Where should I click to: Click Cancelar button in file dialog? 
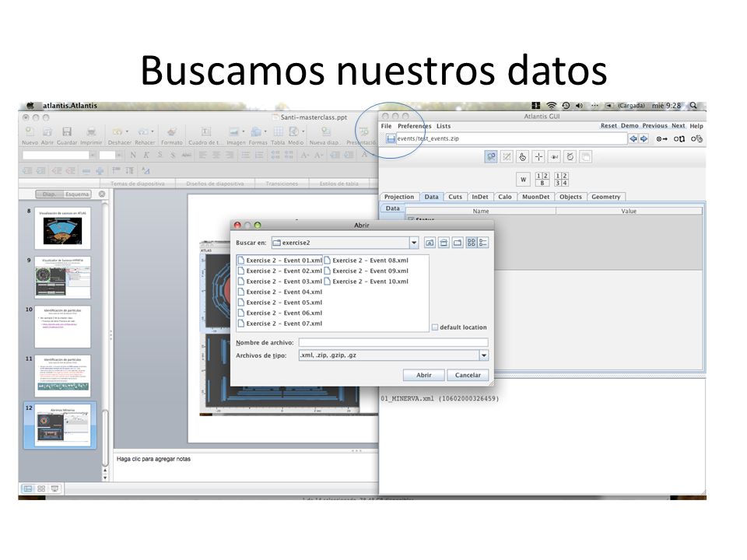468,375
